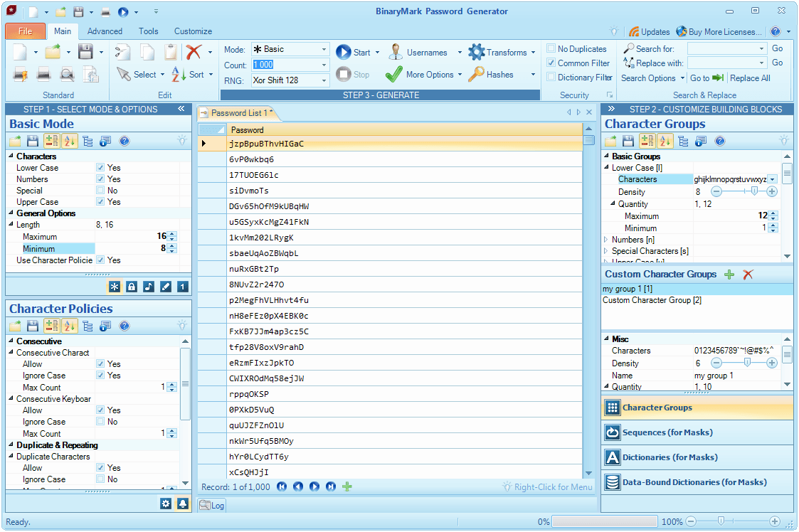This screenshot has width=799, height=532.
Task: Collapse the General Options section
Action: click(11, 213)
